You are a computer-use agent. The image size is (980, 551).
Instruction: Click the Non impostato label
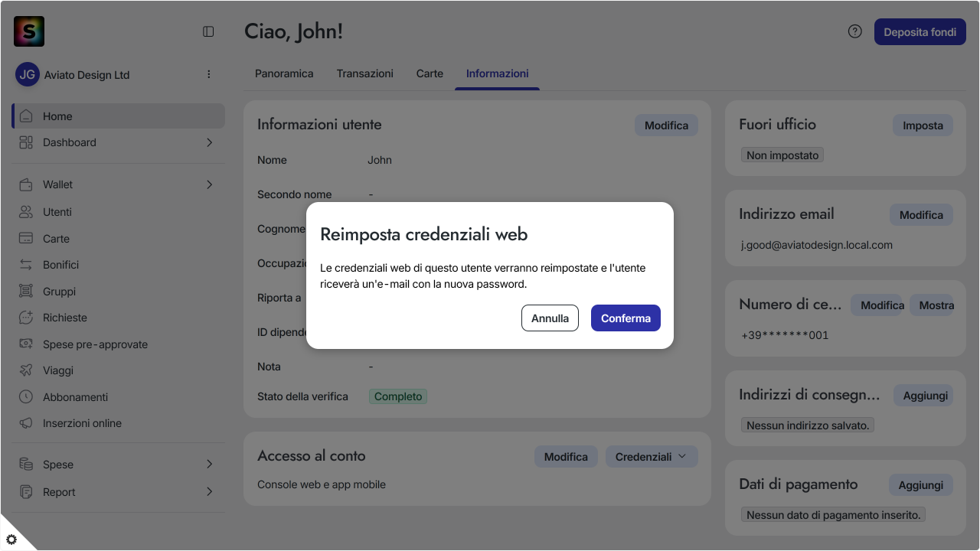(782, 155)
